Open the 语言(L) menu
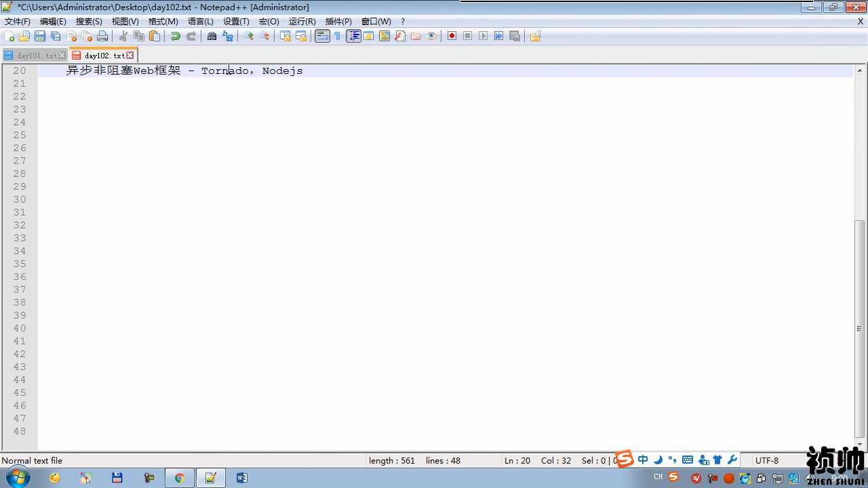 click(201, 22)
